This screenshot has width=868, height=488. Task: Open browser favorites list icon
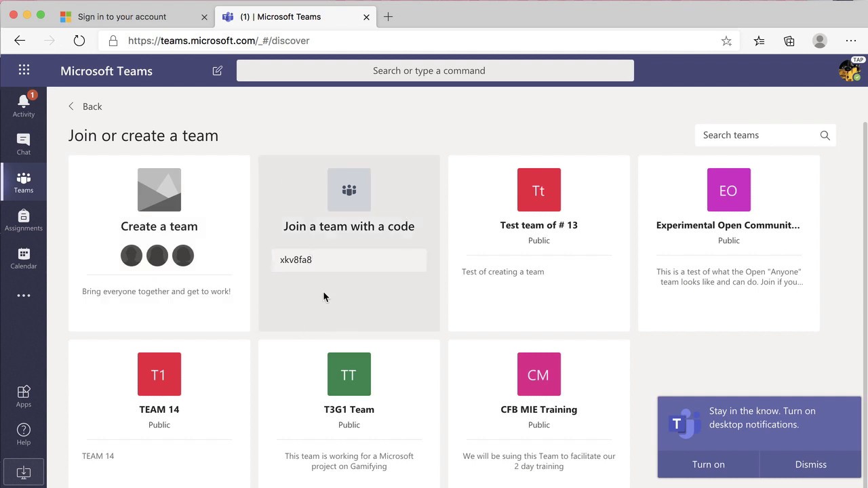pos(759,41)
